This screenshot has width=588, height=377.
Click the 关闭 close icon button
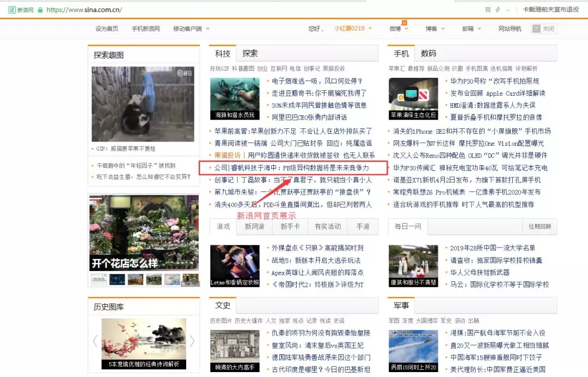(544, 29)
